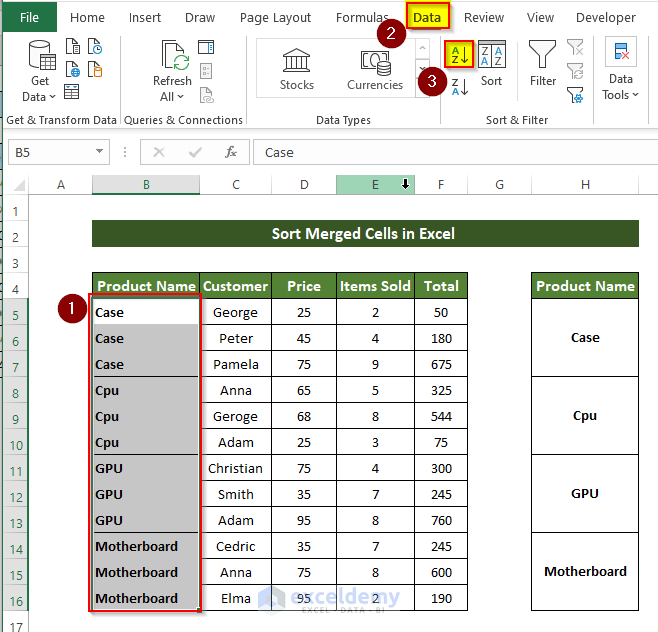Switch to the Insert tab
Viewport: 658px width, 632px height.
click(x=145, y=18)
